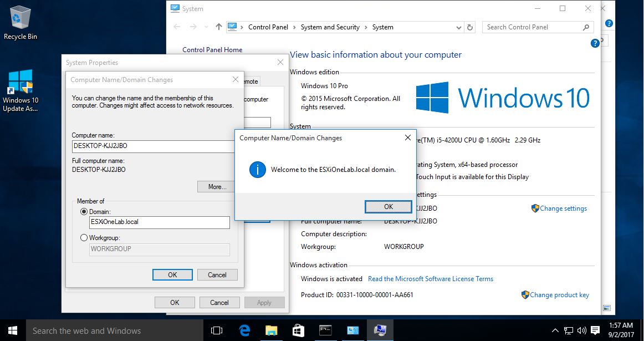Viewport: 644px width, 341px height.
Task: Click the taskbar clock showing 1:57 AM
Action: (x=621, y=330)
